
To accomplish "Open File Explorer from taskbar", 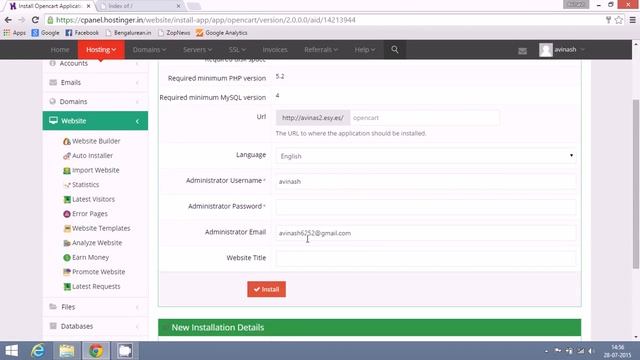I will point(67,351).
